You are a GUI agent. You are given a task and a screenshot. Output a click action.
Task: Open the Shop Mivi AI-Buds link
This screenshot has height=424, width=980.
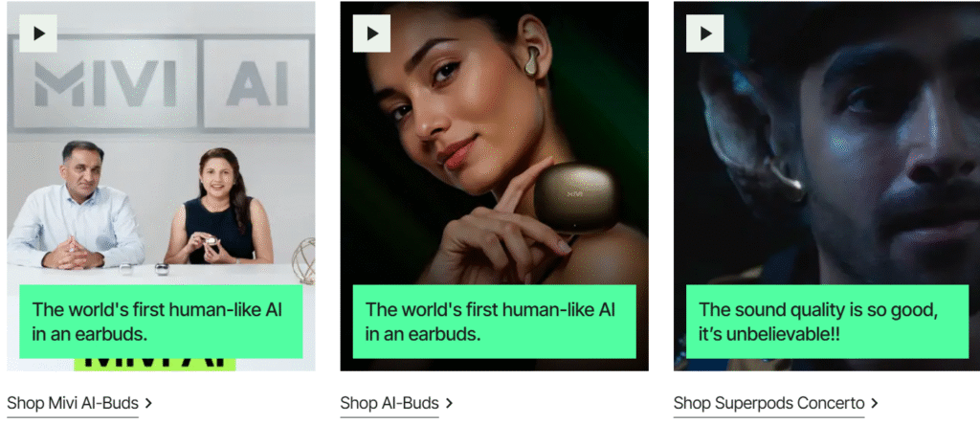tap(73, 403)
